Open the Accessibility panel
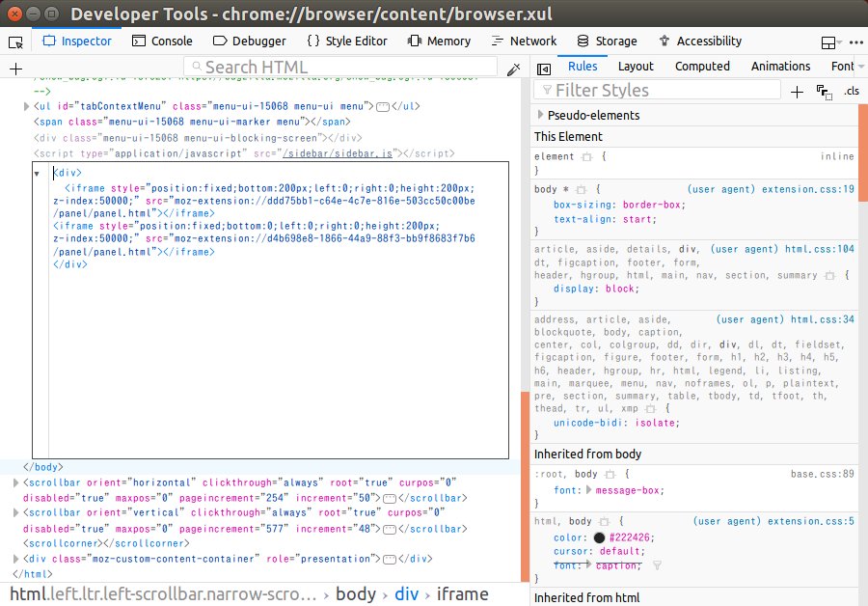Image resolution: width=868 pixels, height=606 pixels. (700, 41)
